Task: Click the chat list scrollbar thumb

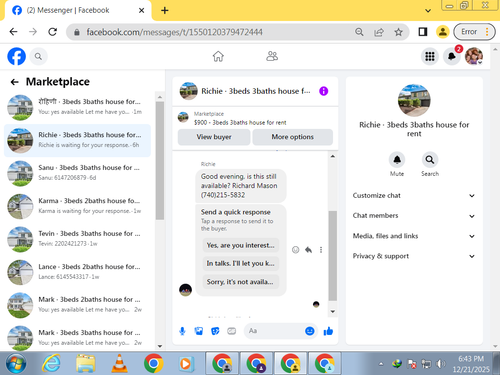Action: click(160, 161)
